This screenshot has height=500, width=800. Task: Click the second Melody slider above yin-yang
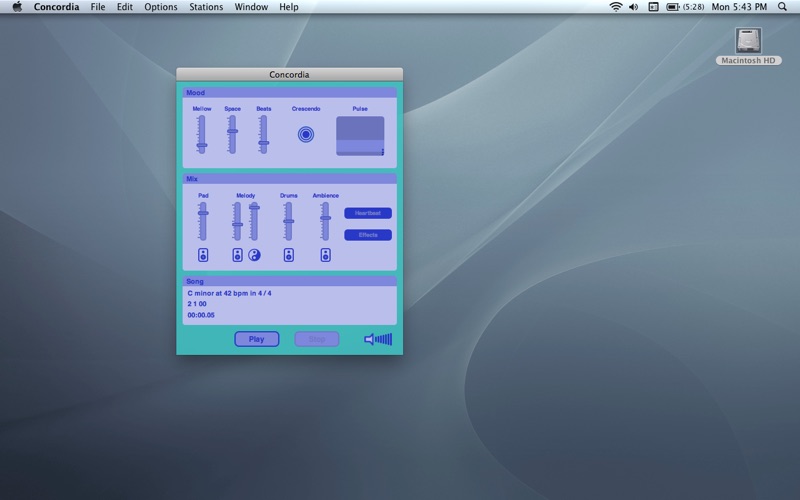(x=254, y=221)
